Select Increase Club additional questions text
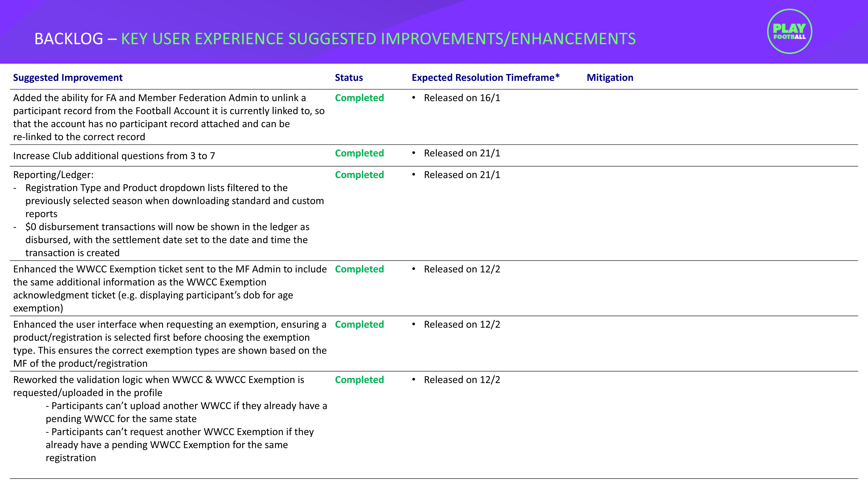Screen dimensions: 868x488 click(114, 156)
